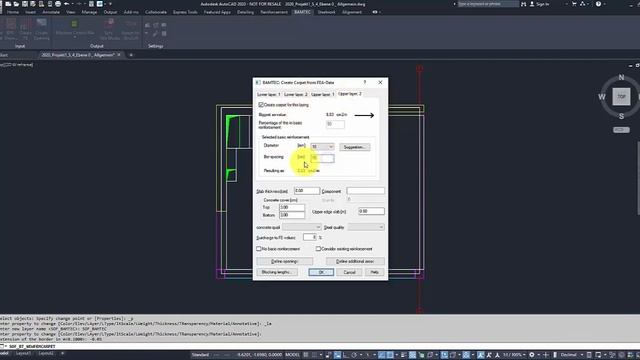
Task: Click the question mark help icon in dialog title
Action: pyautogui.click(x=365, y=82)
